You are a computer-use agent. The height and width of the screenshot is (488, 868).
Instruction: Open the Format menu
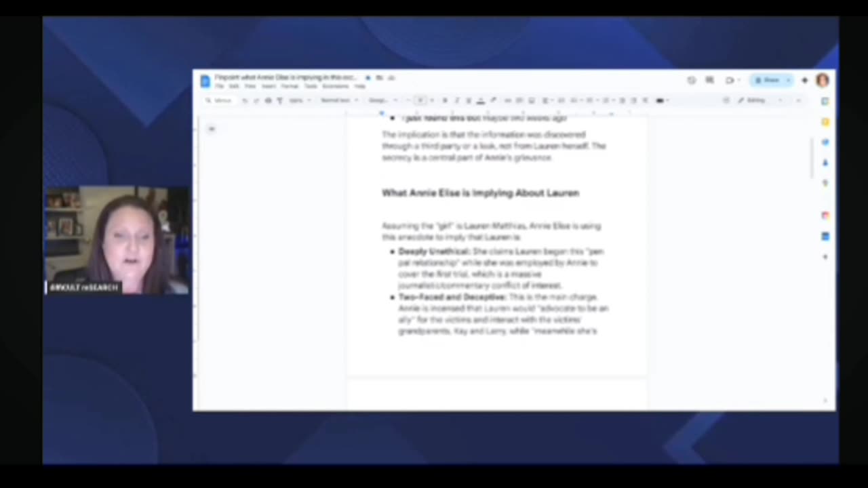click(x=290, y=86)
